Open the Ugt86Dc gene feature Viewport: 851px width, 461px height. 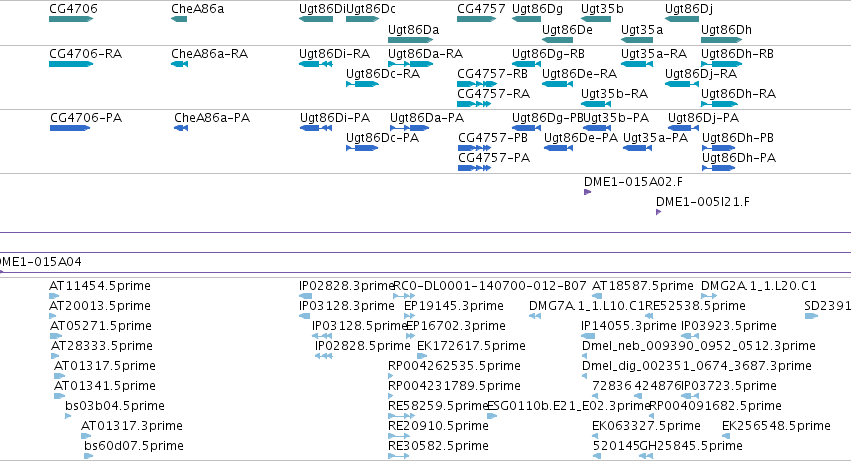pyautogui.click(x=362, y=19)
